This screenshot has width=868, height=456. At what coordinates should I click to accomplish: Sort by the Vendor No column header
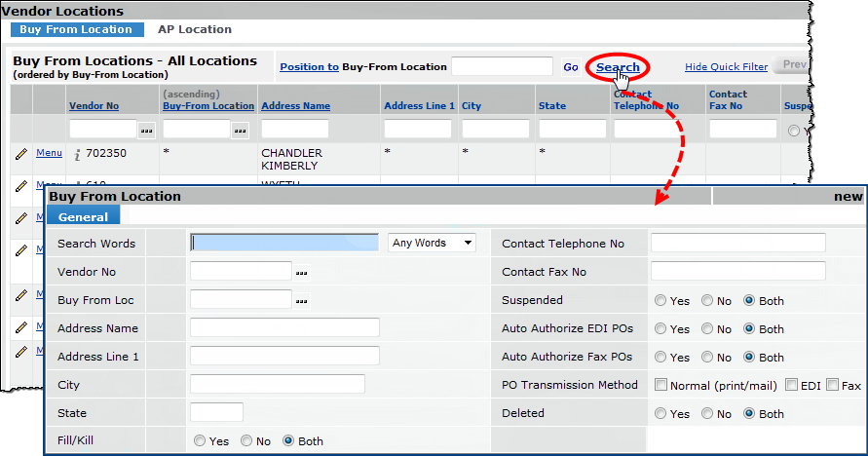pos(94,105)
